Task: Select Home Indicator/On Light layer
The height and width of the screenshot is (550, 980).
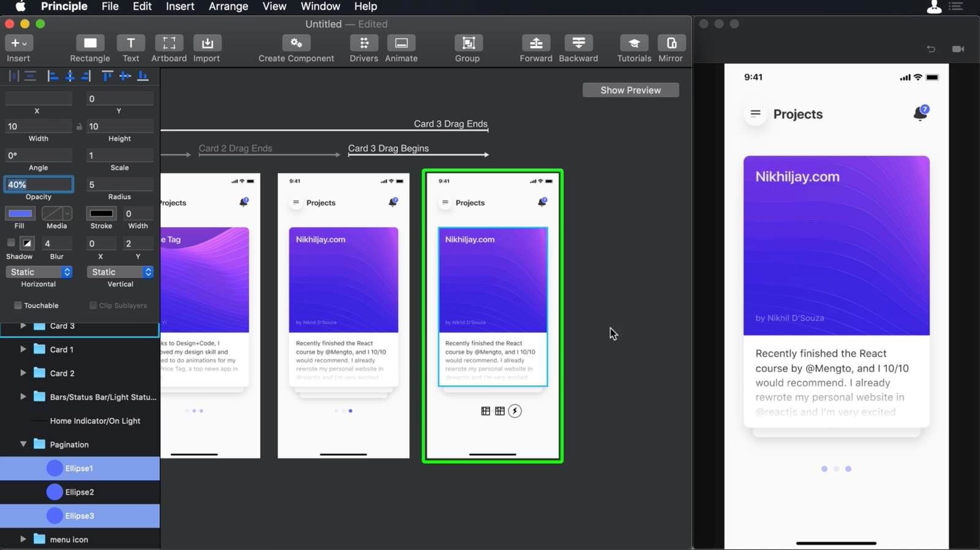Action: [80, 421]
